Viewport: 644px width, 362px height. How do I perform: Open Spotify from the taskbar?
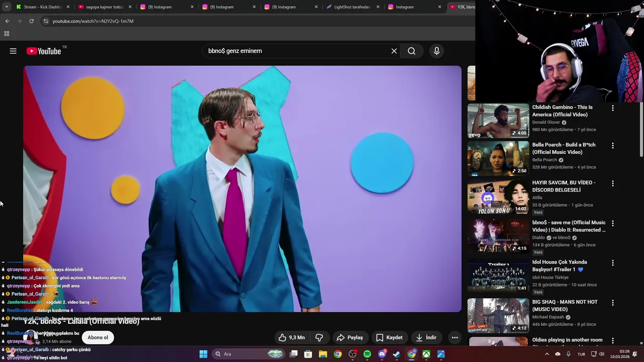click(367, 354)
